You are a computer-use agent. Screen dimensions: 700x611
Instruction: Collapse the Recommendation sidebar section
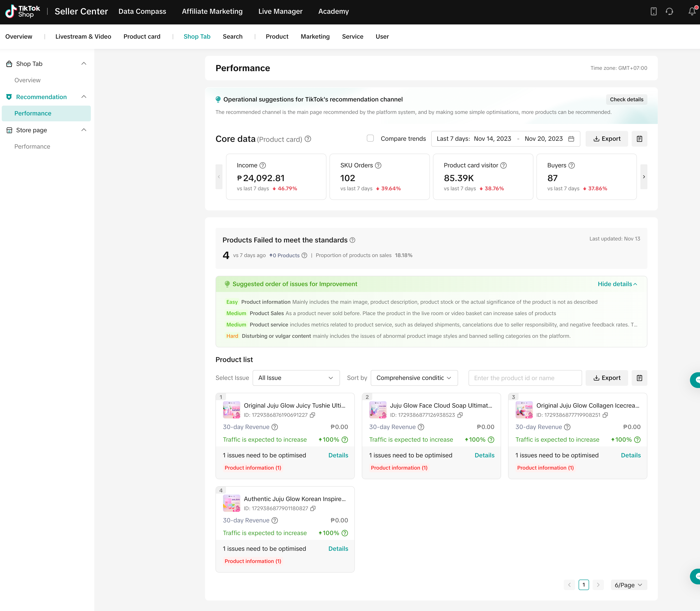pyautogui.click(x=84, y=96)
